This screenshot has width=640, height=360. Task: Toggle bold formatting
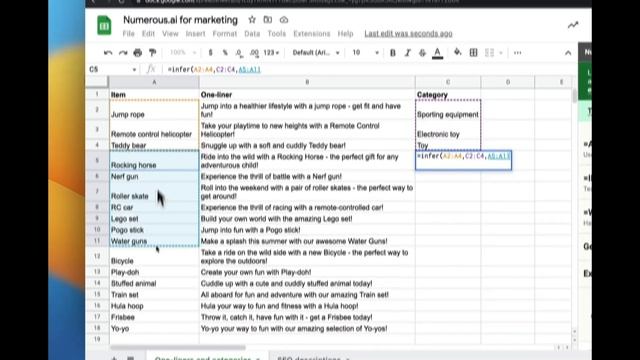[393, 53]
